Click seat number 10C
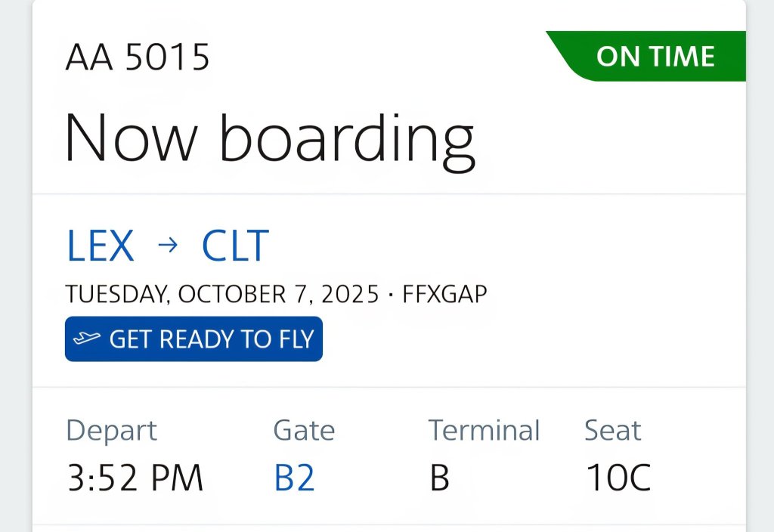Viewport: 774px width, 532px height. 618,478
